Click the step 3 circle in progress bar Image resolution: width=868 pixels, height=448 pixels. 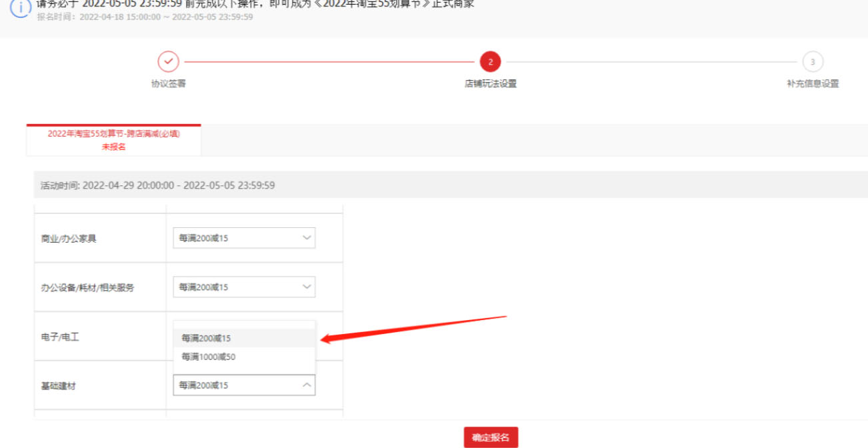tap(812, 62)
